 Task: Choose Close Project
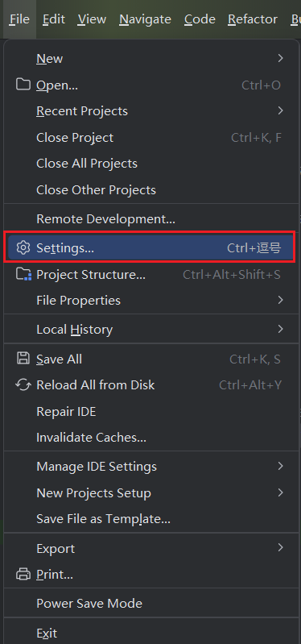pos(151,137)
